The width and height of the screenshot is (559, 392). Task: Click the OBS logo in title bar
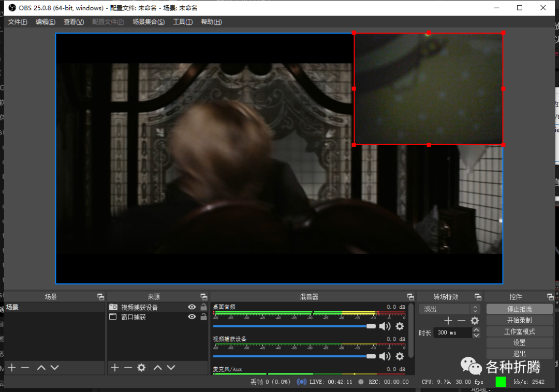pyautogui.click(x=12, y=7)
